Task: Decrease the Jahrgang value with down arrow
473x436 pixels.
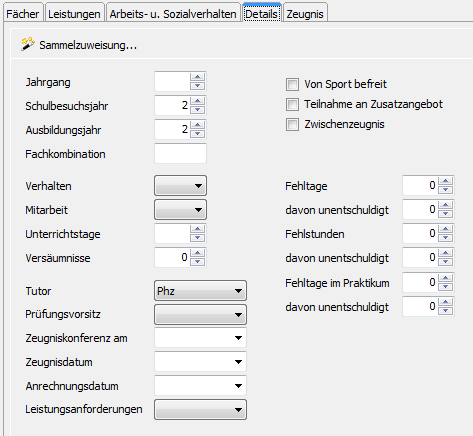Action: pyautogui.click(x=197, y=86)
